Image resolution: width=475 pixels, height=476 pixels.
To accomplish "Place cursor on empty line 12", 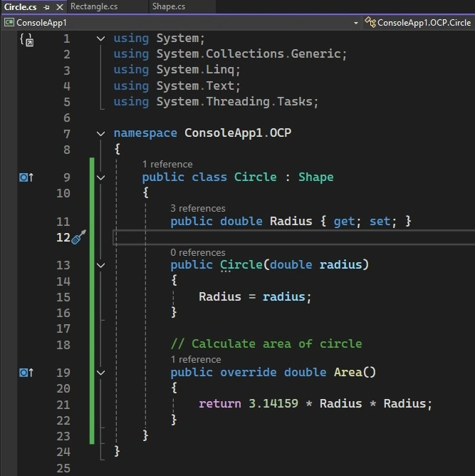I will click(x=294, y=237).
